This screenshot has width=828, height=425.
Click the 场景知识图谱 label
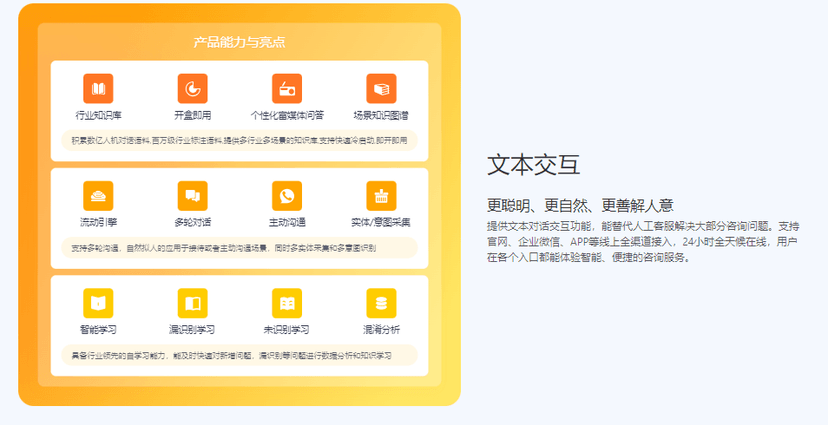pyautogui.click(x=381, y=115)
